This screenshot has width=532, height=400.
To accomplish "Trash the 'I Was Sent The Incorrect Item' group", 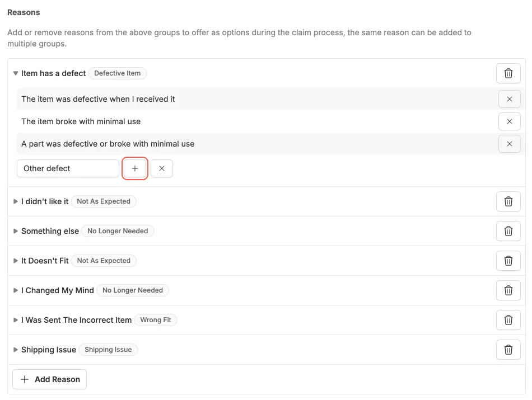I will [x=508, y=320].
